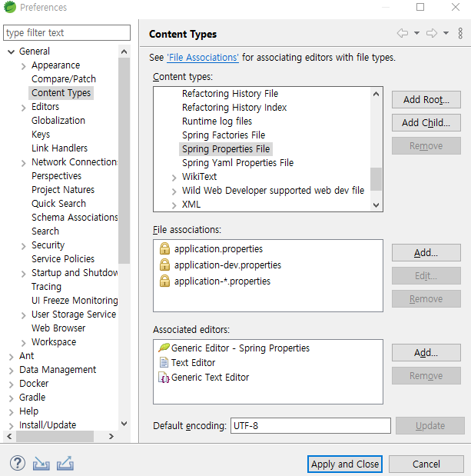
Task: Click lock icon beside application-dev.properties
Action: pos(164,265)
